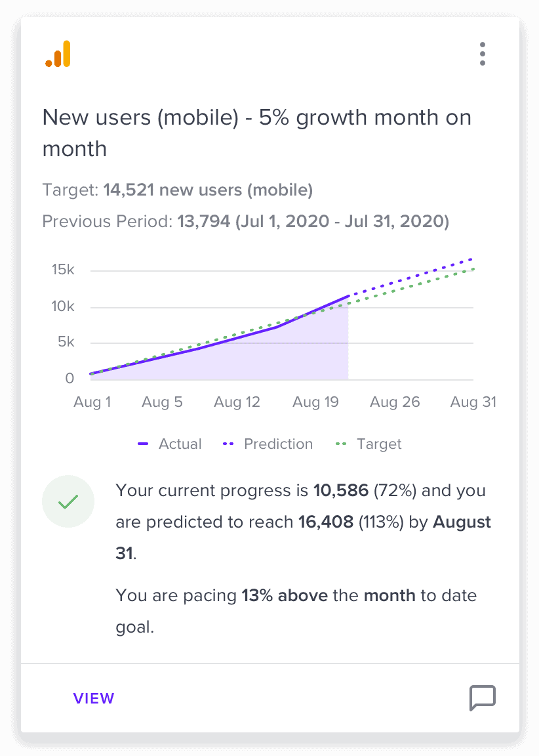Click the Aug 19 axis label

(x=315, y=402)
